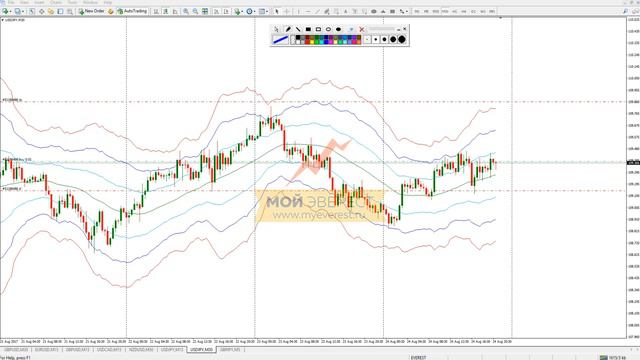Switch to the GBPJPY chart tab
The width and height of the screenshot is (640, 360).
click(230, 350)
